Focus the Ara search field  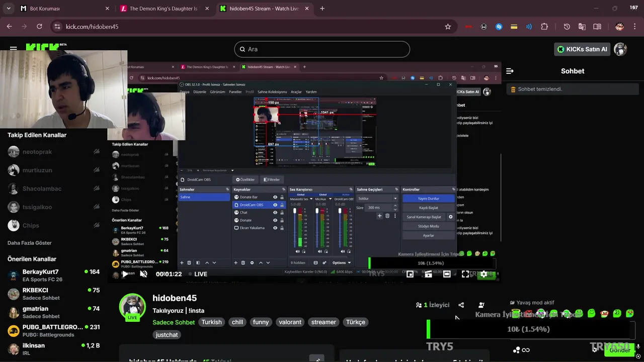coord(322,49)
